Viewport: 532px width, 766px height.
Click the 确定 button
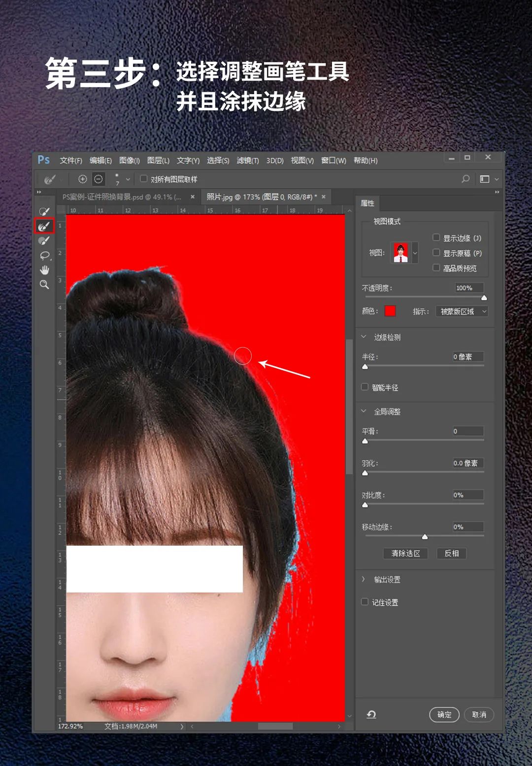(444, 714)
